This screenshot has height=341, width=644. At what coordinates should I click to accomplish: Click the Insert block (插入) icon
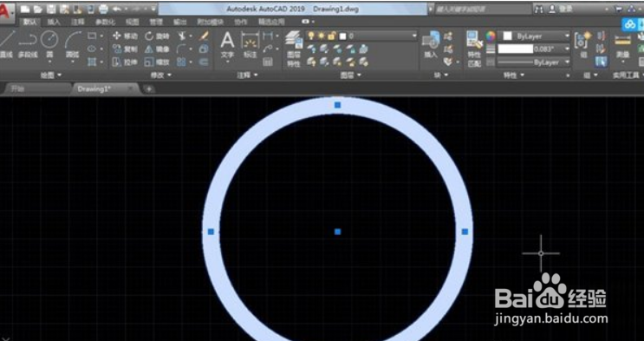click(431, 45)
